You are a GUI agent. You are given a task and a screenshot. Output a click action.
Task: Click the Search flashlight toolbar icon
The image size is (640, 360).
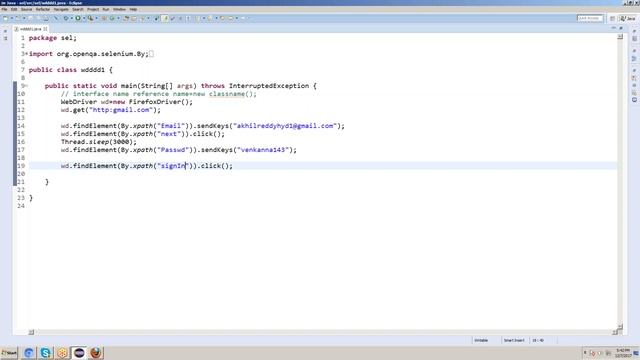click(142, 18)
